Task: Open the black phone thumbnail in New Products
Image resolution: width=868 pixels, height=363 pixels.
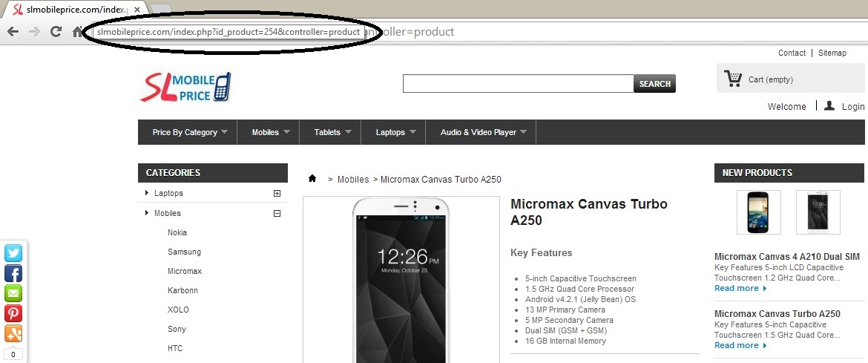Action: [758, 212]
